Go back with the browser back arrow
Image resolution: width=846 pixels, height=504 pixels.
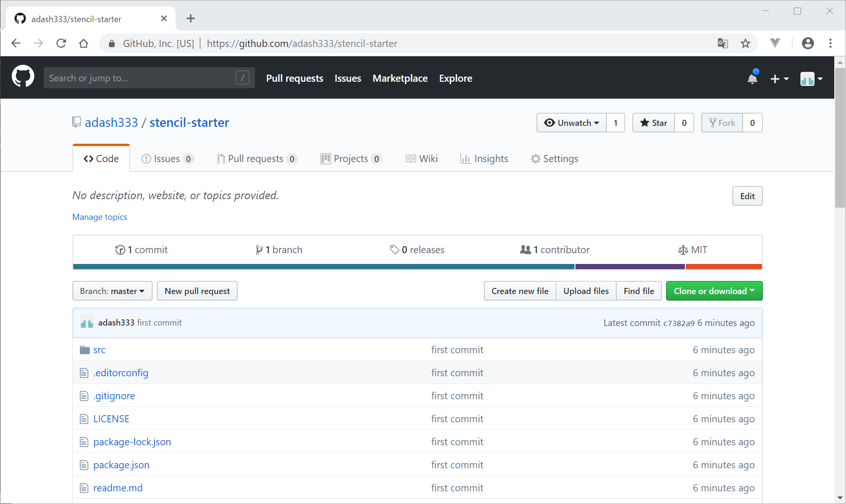[x=16, y=43]
